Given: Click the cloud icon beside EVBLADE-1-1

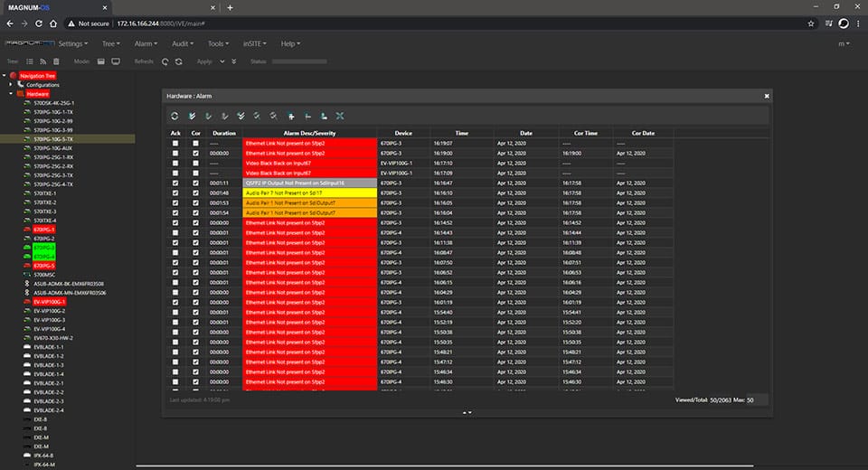Looking at the screenshot, I should coord(26,347).
